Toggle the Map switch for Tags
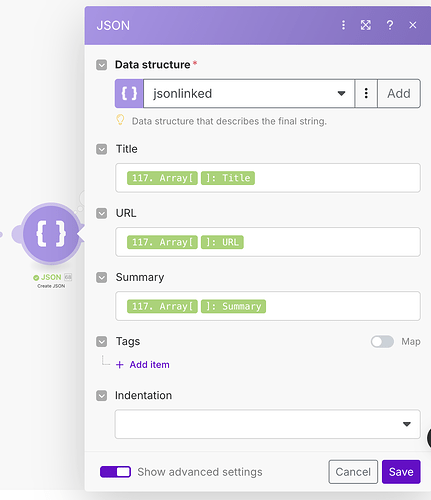Viewport: 431px width, 500px height. coord(382,341)
